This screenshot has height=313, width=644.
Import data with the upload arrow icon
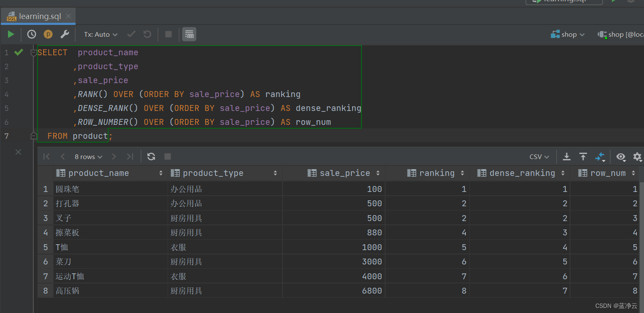click(583, 156)
